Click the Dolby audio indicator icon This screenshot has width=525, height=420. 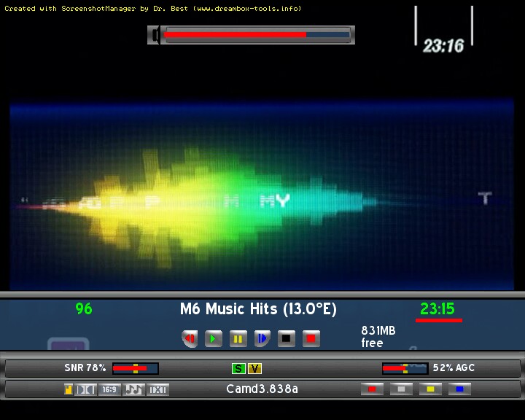click(85, 389)
